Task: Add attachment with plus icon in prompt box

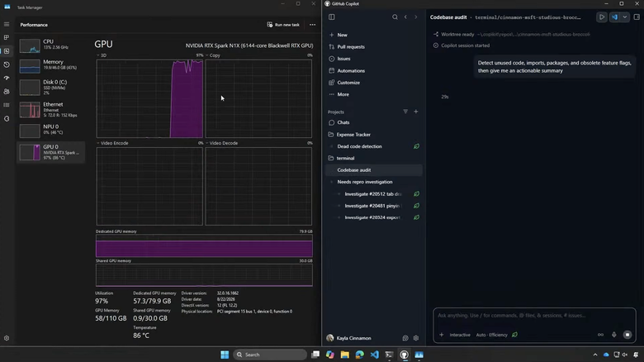Action: click(x=442, y=335)
